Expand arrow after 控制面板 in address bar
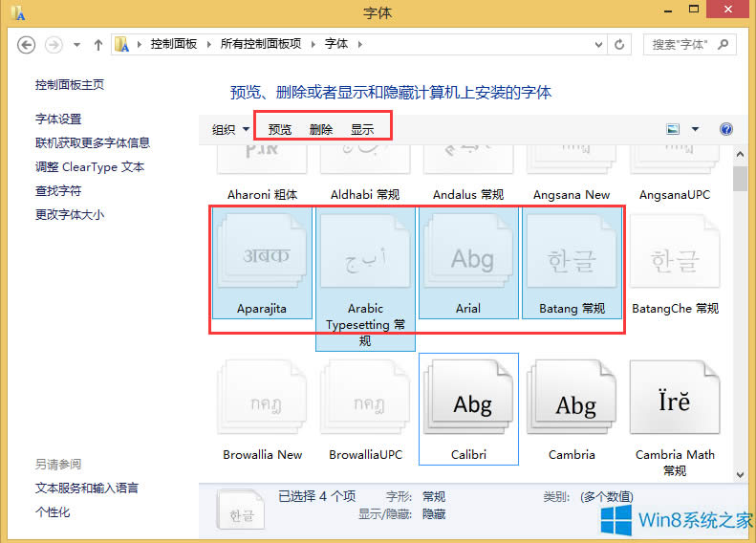 coord(208,44)
